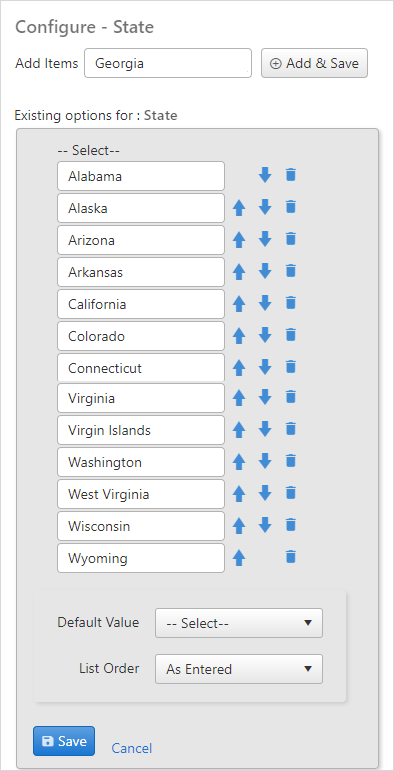Delete the West Virginia option
The width and height of the screenshot is (394, 771).
point(291,493)
